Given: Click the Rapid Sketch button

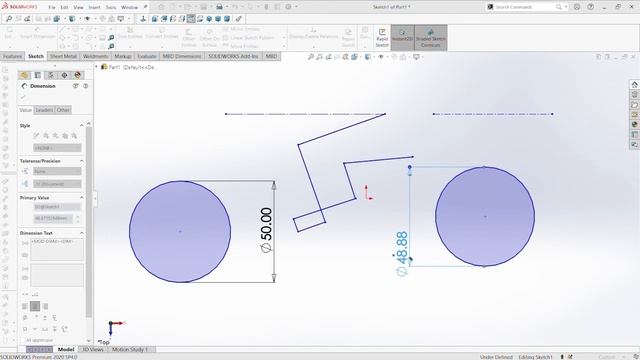Looking at the screenshot, I should coord(382,38).
